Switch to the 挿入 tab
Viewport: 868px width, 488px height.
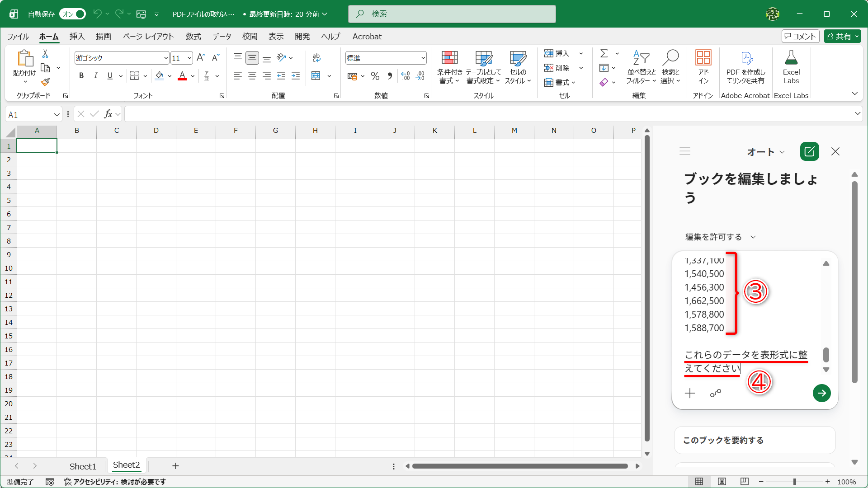coord(77,36)
